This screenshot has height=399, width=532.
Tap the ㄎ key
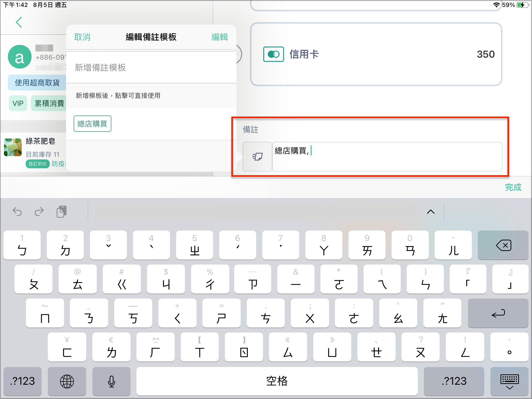133,313
